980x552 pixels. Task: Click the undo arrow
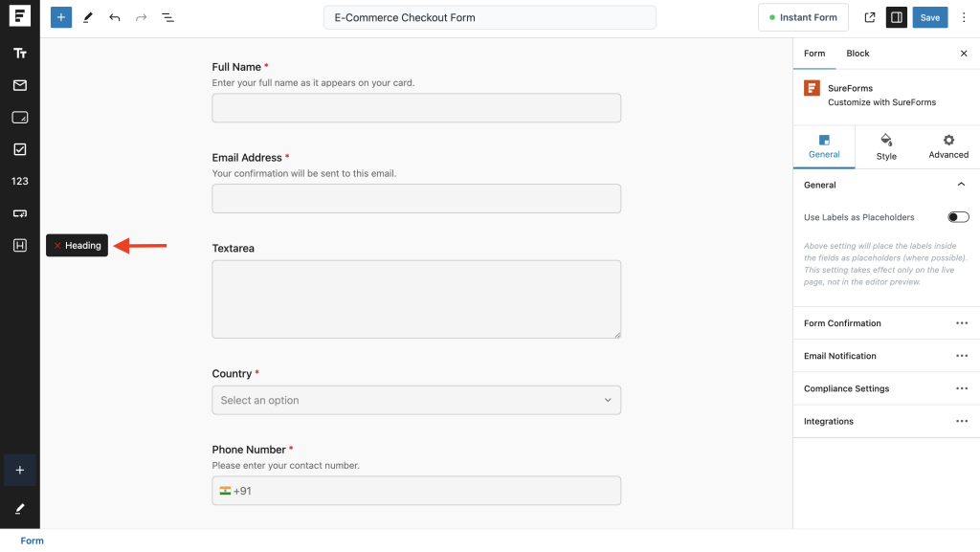click(115, 17)
